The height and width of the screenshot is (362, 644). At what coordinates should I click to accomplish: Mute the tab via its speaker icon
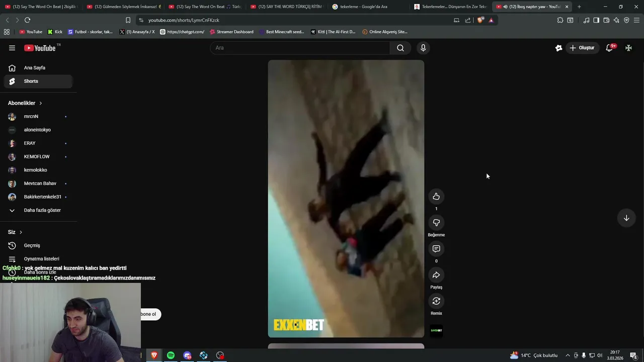505,7
